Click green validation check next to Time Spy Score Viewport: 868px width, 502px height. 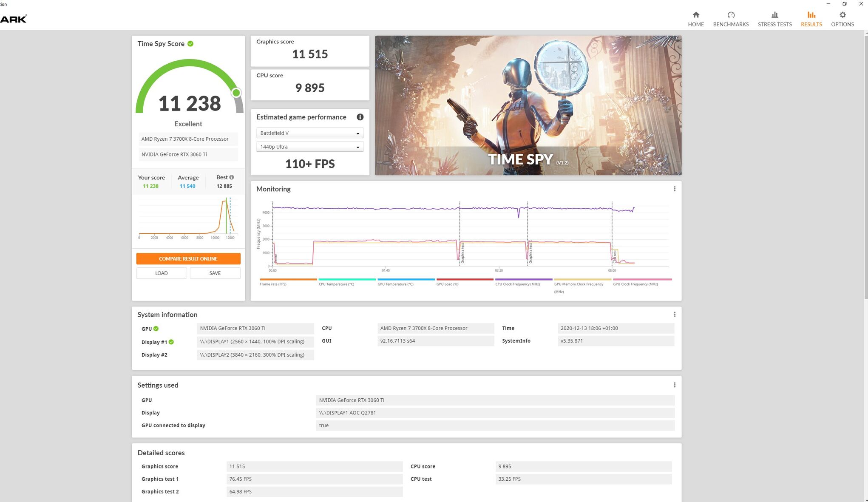tap(190, 44)
